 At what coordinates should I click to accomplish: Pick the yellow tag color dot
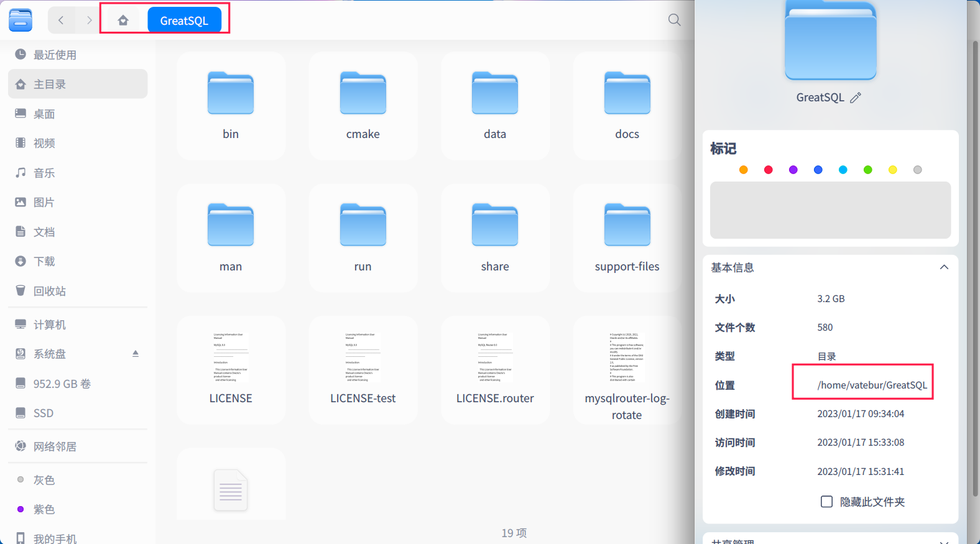point(892,170)
